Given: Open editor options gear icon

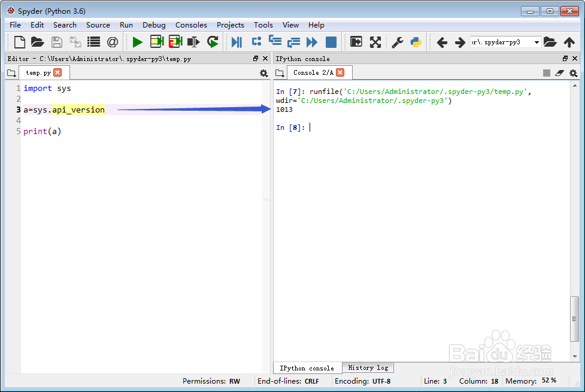Looking at the screenshot, I should [264, 73].
